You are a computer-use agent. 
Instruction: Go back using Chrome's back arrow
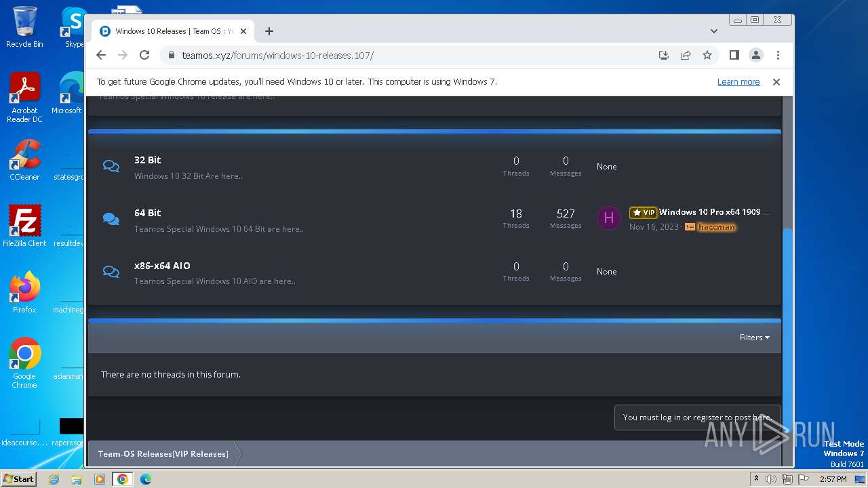101,56
